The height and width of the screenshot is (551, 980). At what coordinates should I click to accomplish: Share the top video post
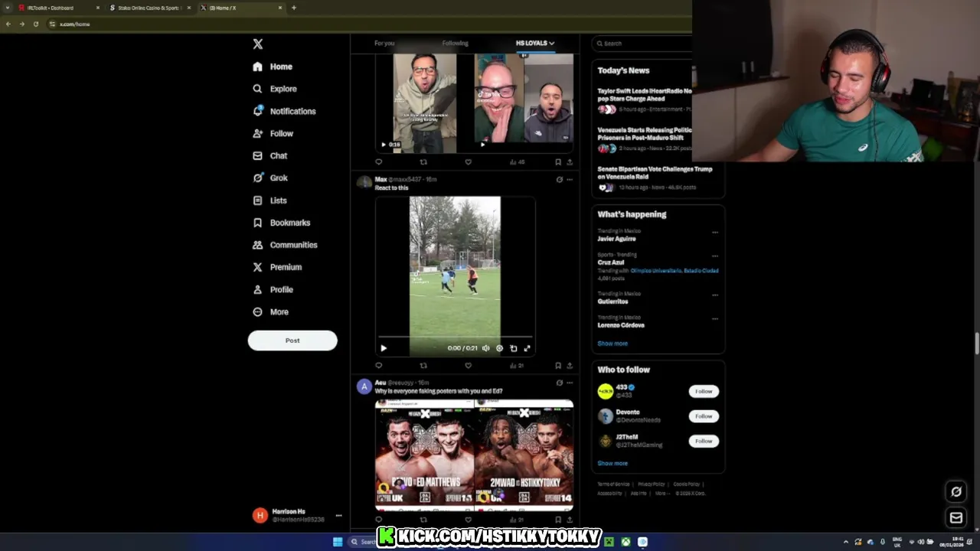(569, 162)
